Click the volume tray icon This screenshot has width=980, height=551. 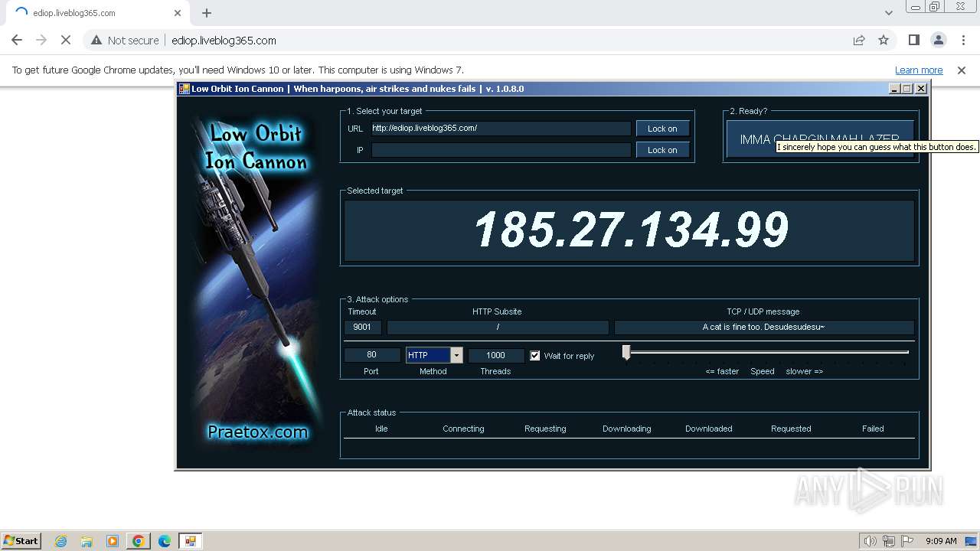[x=871, y=541]
